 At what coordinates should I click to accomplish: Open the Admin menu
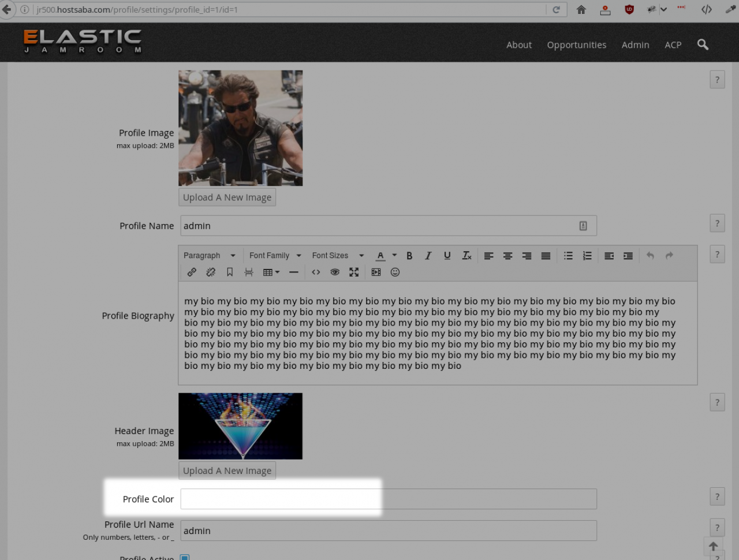635,45
